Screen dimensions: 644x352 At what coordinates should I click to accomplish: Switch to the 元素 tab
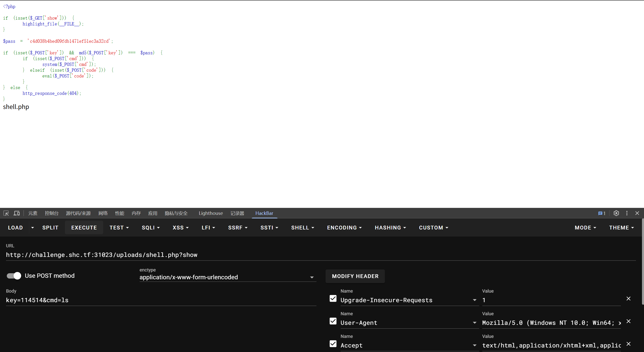pyautogui.click(x=33, y=213)
